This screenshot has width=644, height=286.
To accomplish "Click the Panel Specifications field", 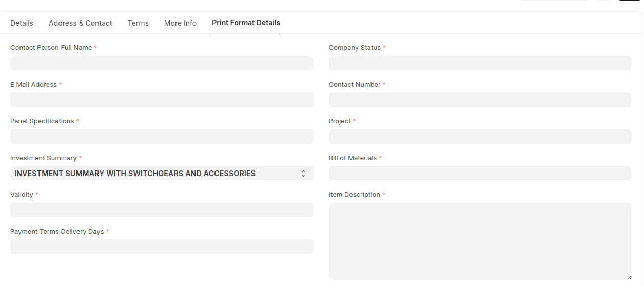I will point(162,137).
